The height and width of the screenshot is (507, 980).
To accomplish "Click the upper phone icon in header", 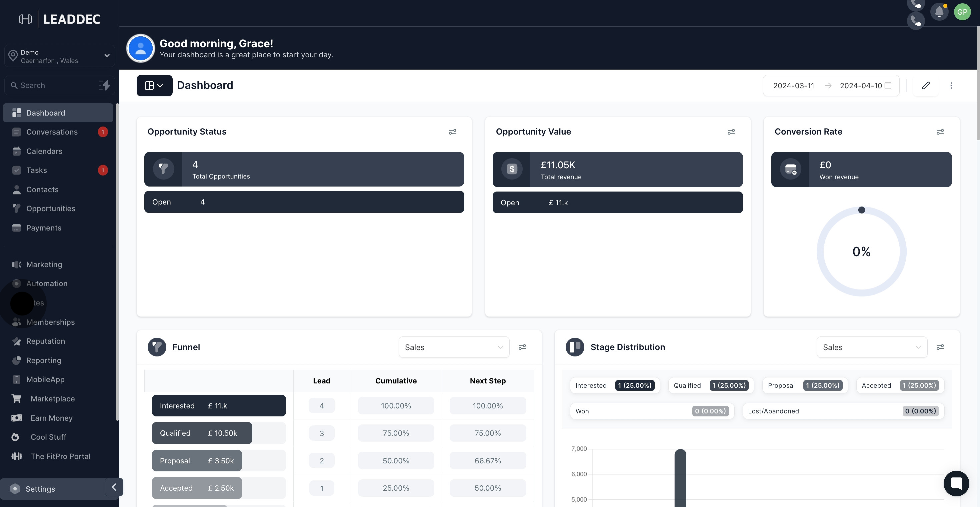I will pos(916,4).
